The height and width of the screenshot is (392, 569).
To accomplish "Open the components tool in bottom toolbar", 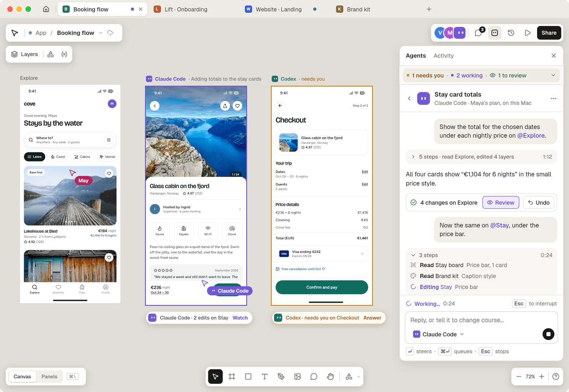I will pos(349,377).
